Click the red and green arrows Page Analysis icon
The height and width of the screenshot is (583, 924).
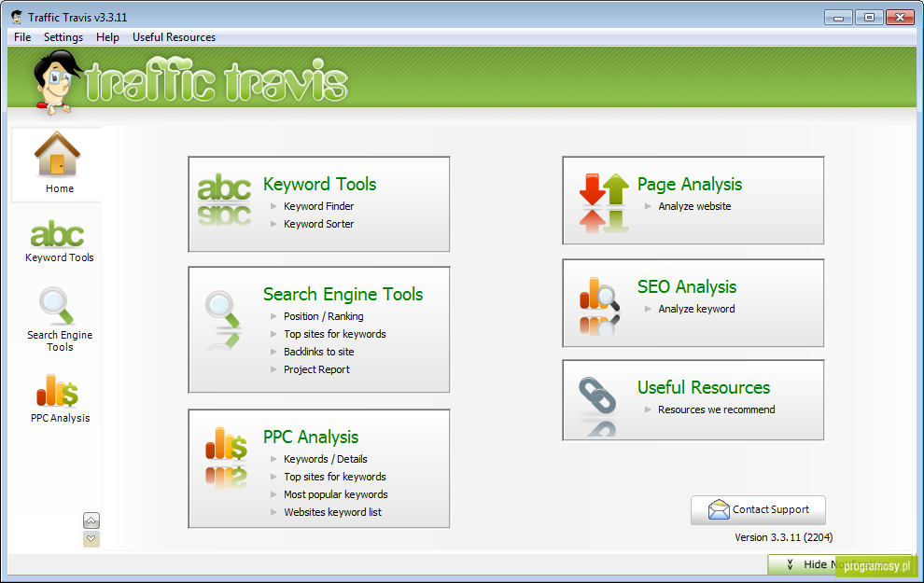(604, 202)
